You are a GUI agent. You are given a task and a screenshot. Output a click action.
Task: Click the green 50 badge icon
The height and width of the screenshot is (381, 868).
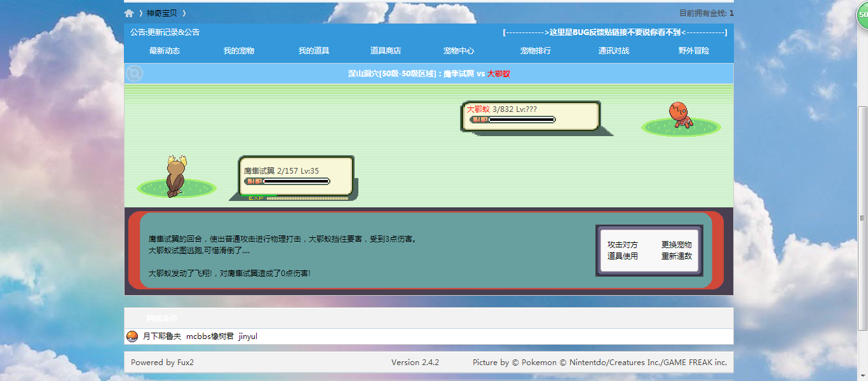pyautogui.click(x=863, y=15)
